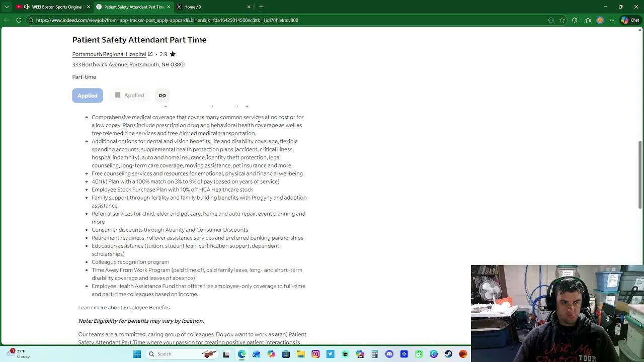Open browser profile avatar

(600, 20)
